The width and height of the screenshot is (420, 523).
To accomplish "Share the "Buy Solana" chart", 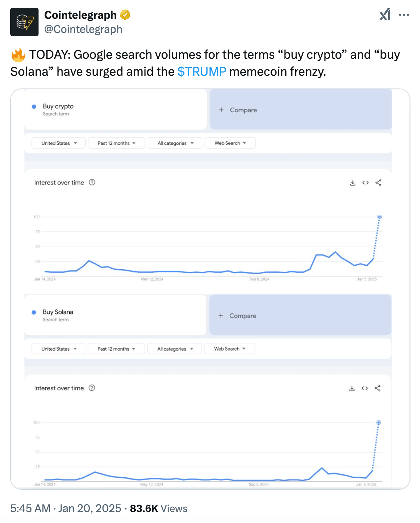I will (x=377, y=388).
